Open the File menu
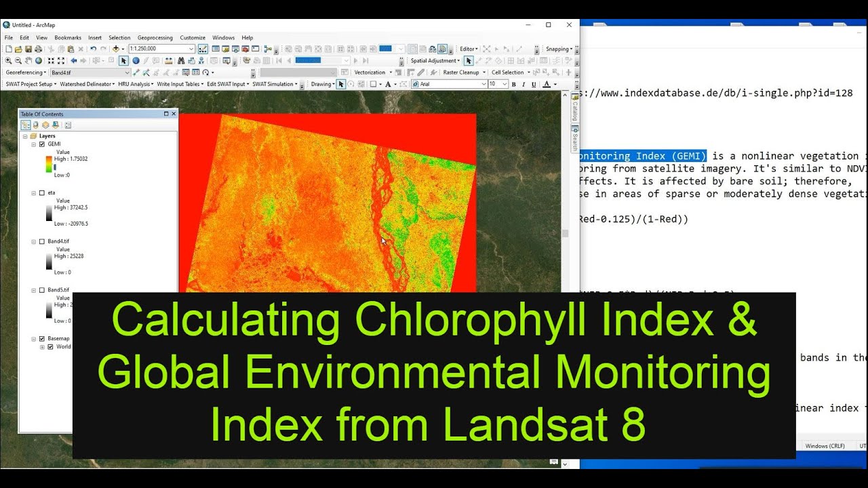This screenshot has height=488, width=868. [x=9, y=38]
